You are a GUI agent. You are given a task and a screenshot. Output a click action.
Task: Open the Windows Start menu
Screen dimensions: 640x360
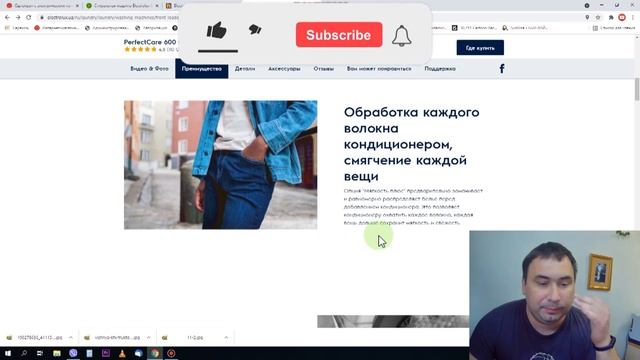click(8, 353)
